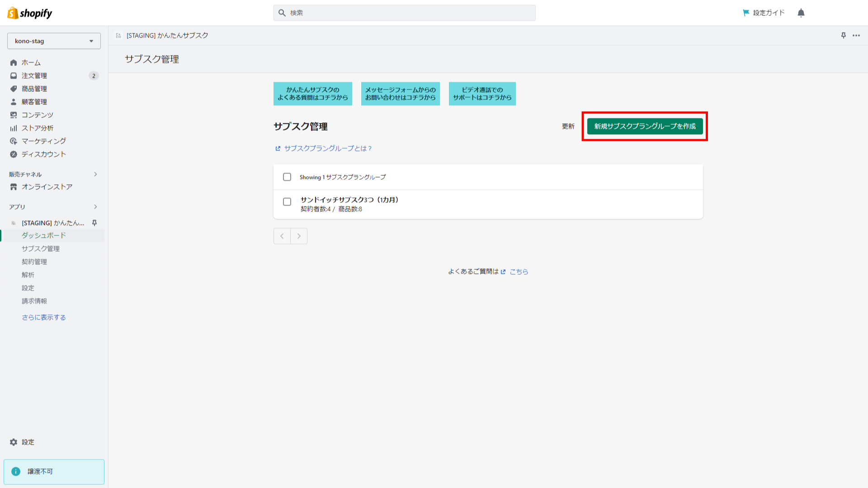Image resolution: width=868 pixels, height=488 pixels.
Task: Click the Shopify logo
Action: (30, 13)
